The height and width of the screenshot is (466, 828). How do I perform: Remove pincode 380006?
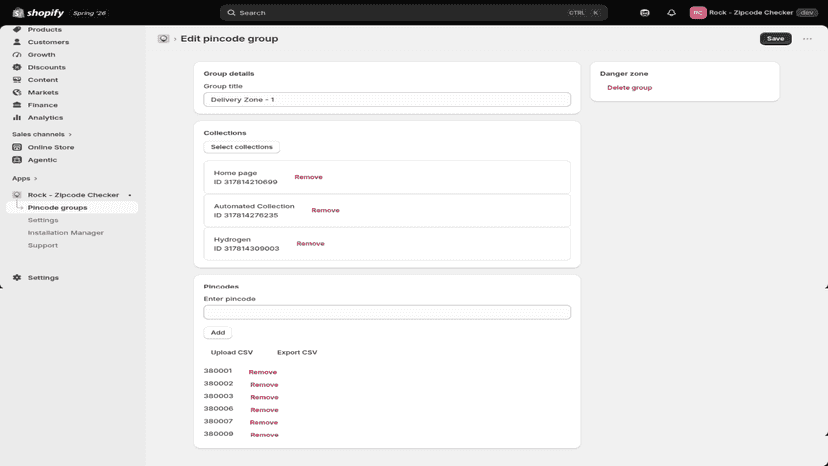tap(264, 410)
